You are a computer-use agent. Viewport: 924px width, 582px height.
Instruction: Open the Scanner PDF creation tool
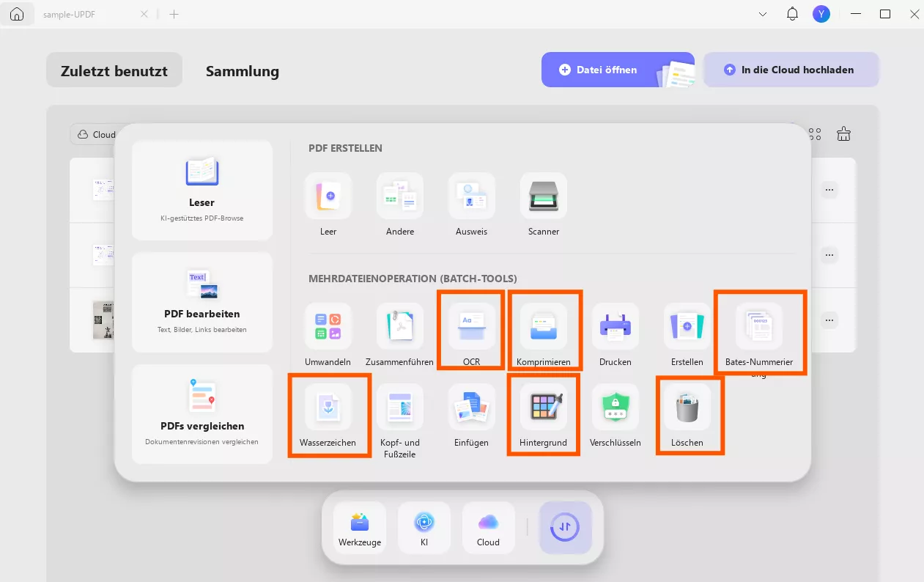544,196
